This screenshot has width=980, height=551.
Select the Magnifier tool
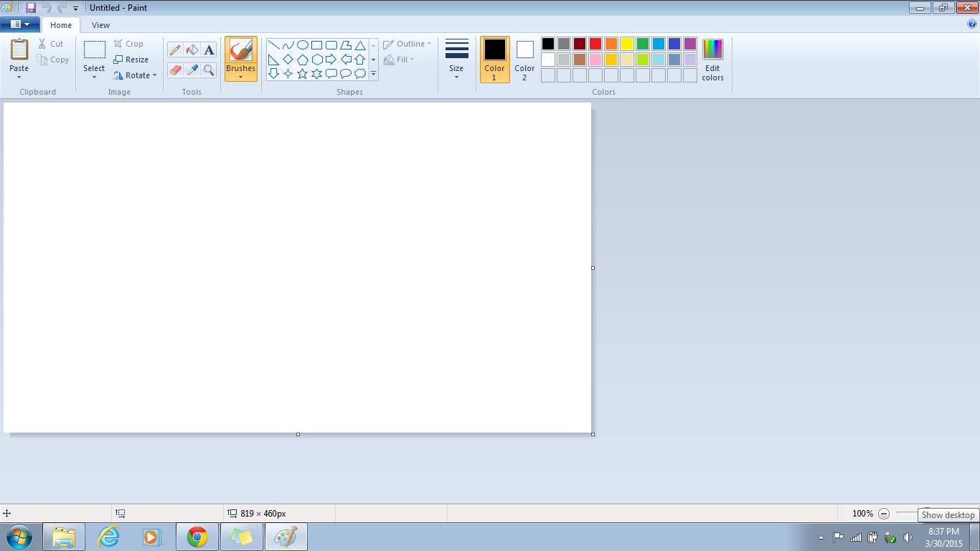(x=209, y=70)
